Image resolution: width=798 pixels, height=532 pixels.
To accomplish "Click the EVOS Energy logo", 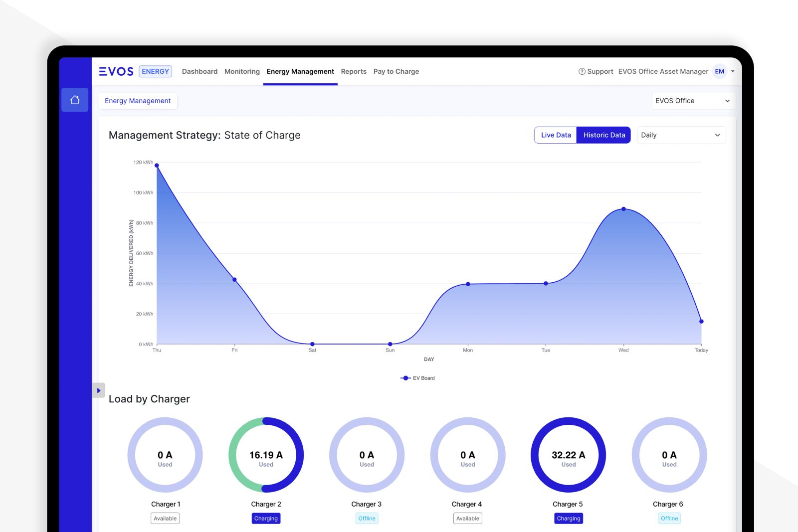I will (x=117, y=71).
